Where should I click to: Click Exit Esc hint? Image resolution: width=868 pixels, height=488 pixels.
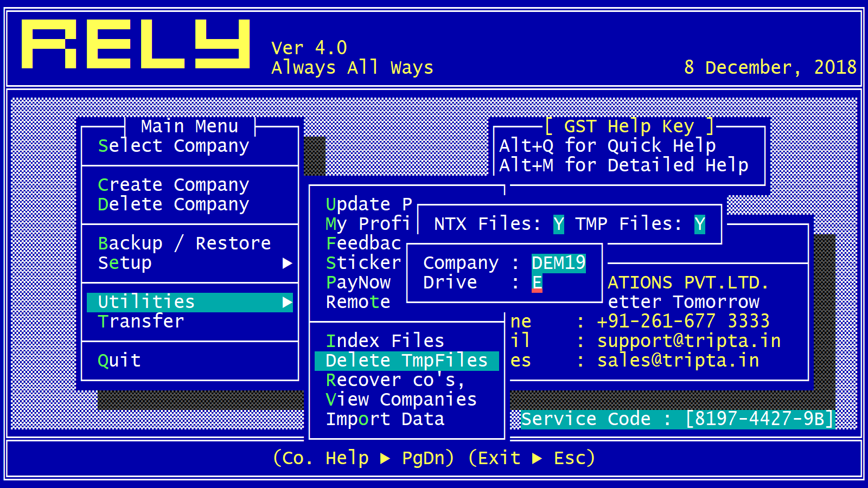click(x=532, y=458)
